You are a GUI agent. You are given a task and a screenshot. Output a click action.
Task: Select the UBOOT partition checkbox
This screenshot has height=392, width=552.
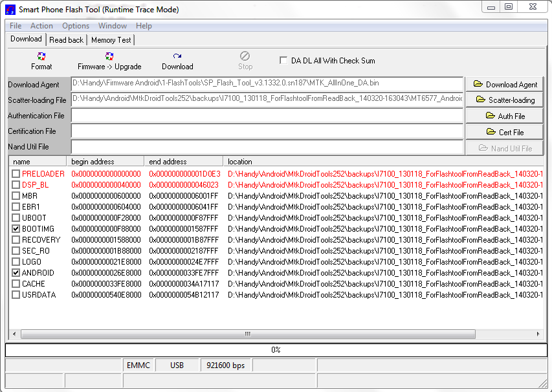coord(16,218)
